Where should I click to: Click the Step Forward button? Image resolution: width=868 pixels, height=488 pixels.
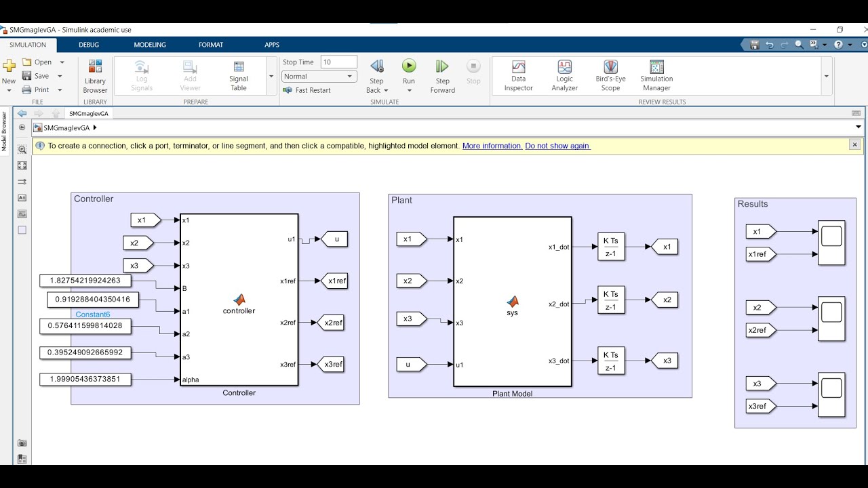click(442, 76)
